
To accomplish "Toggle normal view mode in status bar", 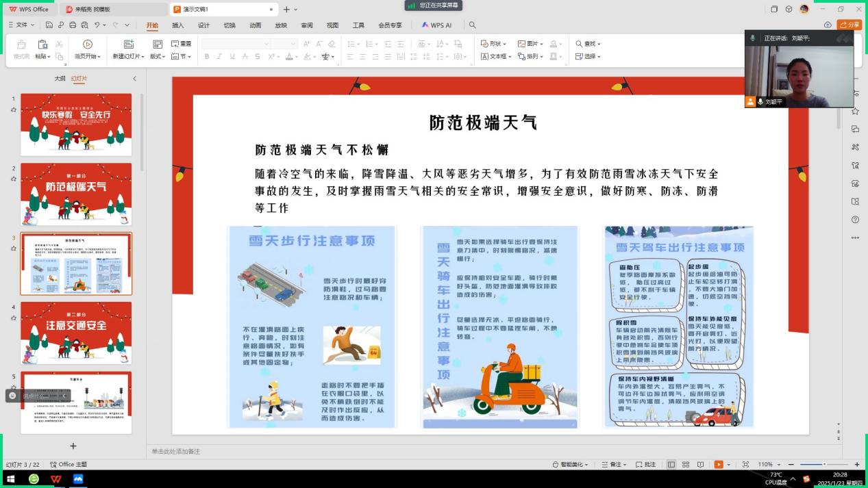I will click(x=671, y=465).
